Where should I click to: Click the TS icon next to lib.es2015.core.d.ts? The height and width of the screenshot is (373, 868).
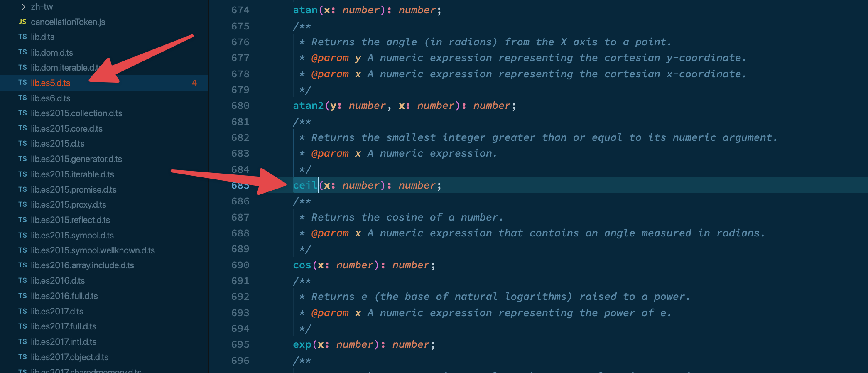[x=22, y=128]
